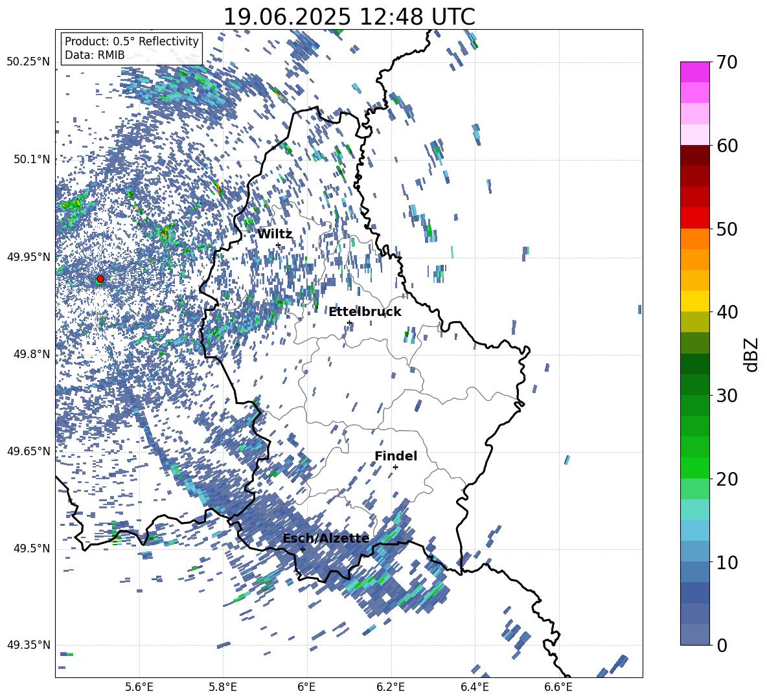767x700 pixels.
Task: Click the 6°E longitude label
Action: pos(306,687)
